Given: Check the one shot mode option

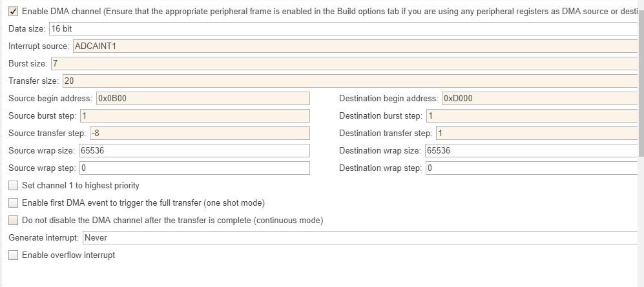Looking at the screenshot, I should 13,203.
